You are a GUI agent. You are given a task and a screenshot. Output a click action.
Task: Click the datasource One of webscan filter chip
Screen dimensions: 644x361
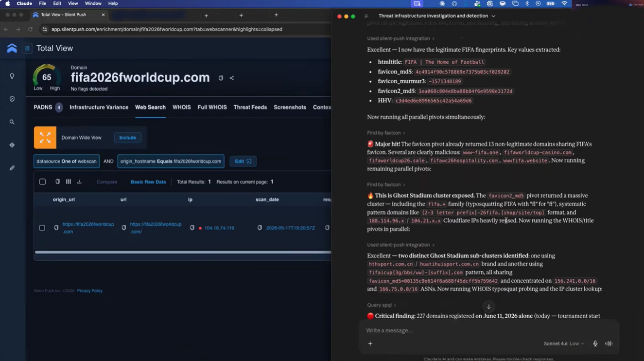67,161
